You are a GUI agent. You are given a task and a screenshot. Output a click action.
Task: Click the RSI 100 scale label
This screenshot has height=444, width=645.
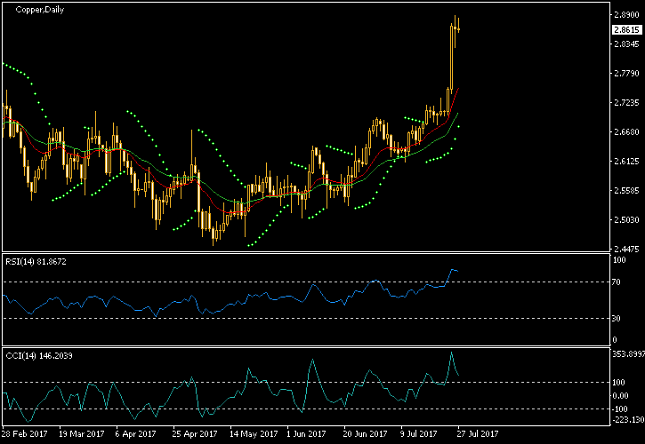point(619,260)
